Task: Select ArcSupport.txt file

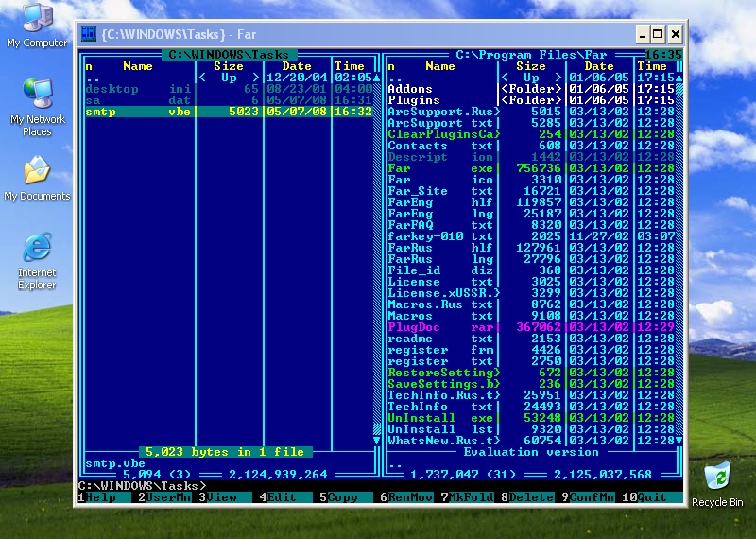Action: (x=531, y=123)
